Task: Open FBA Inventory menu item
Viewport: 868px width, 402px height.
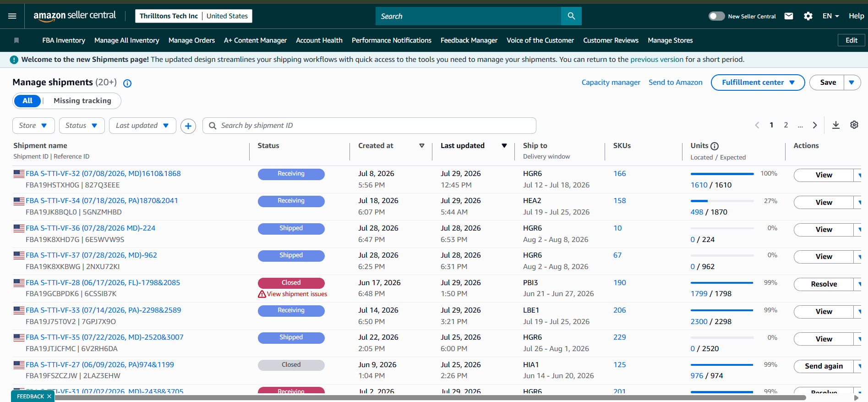Action: [64, 40]
